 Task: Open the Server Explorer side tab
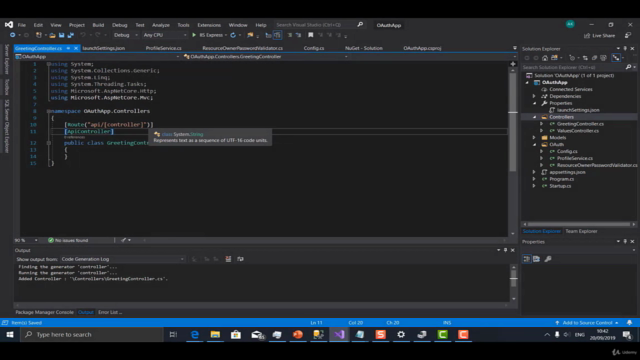click(7, 59)
